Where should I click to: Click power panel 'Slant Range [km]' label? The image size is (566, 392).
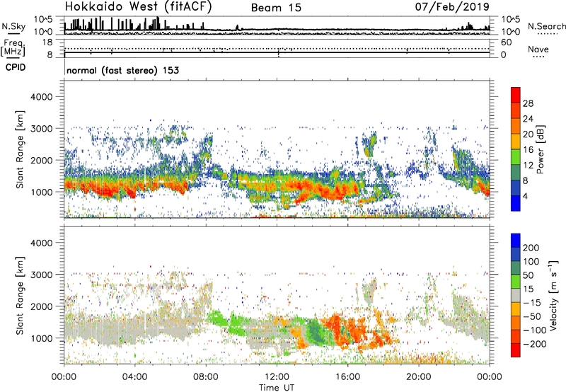20,149
